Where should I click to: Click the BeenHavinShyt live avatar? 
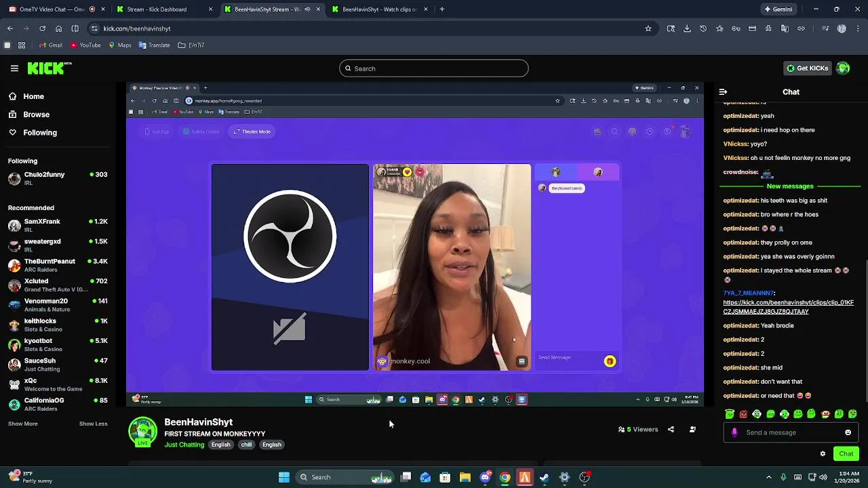[x=142, y=432]
